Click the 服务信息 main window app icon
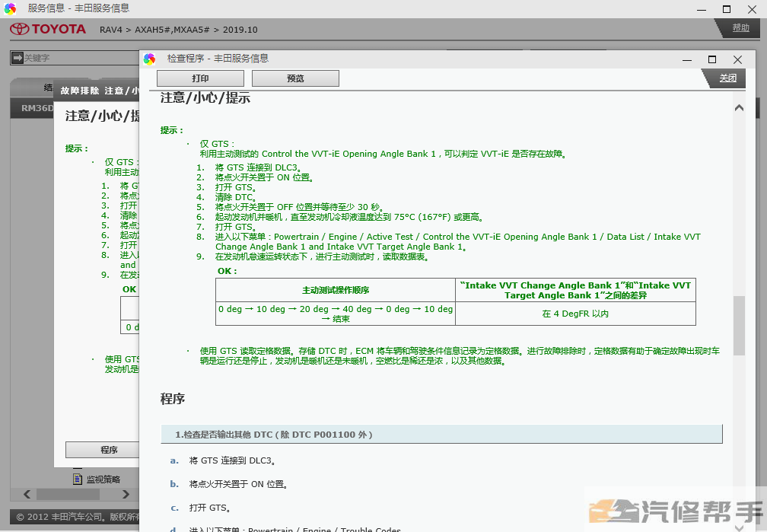The image size is (767, 532). (10, 8)
